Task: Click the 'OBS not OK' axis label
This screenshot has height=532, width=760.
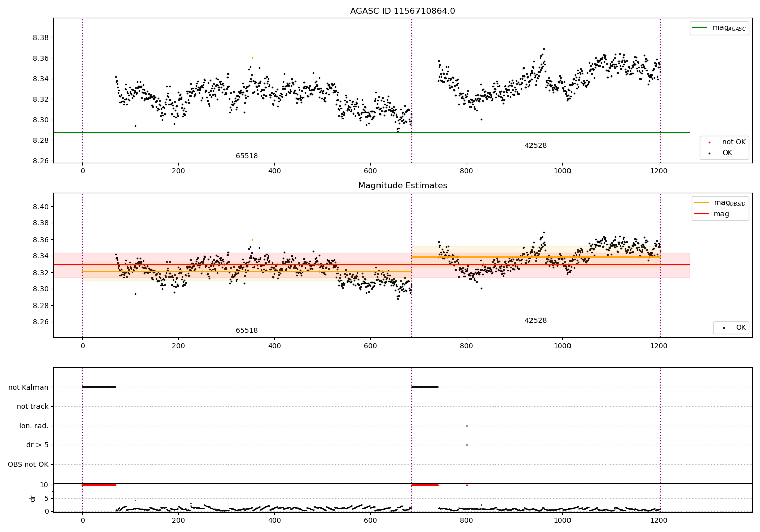Action: coord(28,465)
